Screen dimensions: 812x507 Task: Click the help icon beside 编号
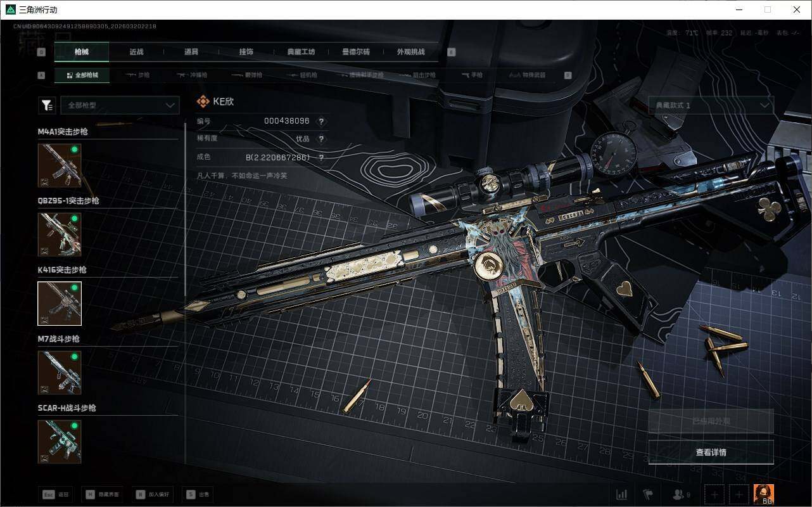321,121
